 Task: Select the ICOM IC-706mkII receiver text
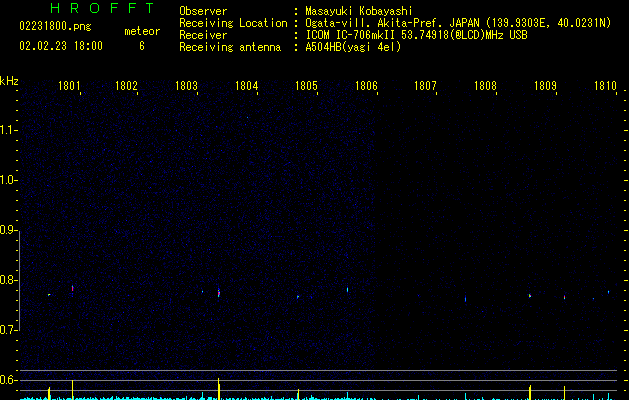(416, 35)
